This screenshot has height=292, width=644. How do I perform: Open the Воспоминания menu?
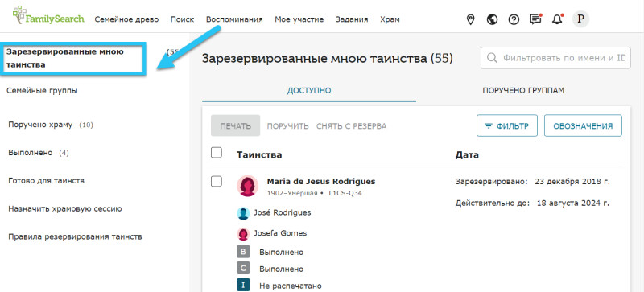click(x=234, y=19)
